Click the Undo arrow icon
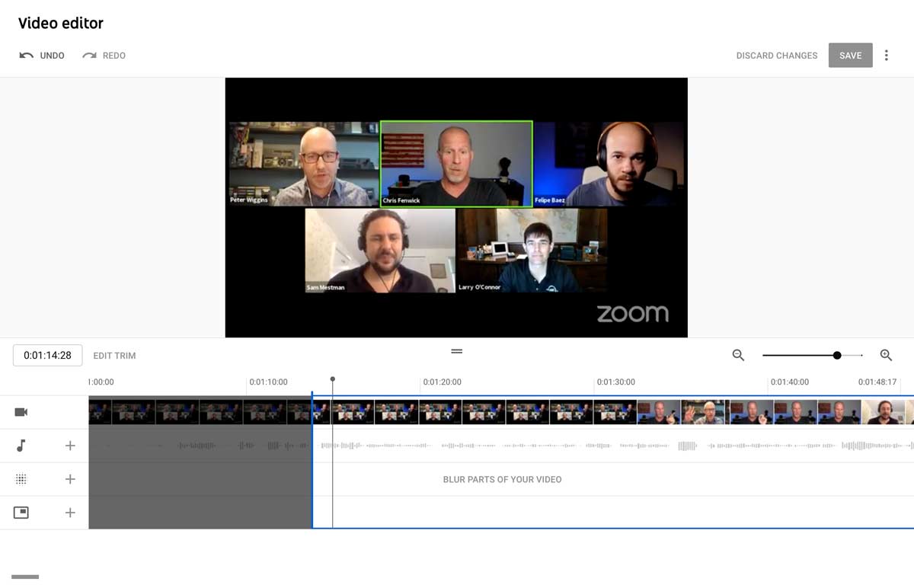914x588 pixels. [x=26, y=56]
